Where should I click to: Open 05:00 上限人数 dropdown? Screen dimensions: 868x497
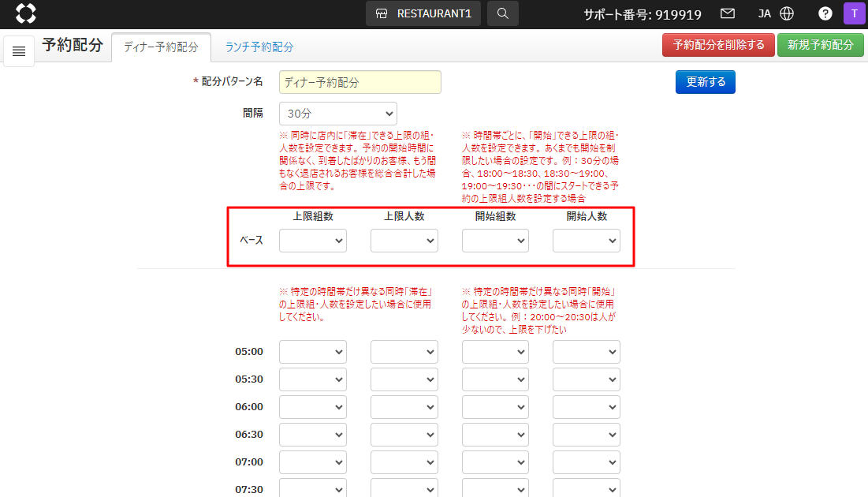(x=404, y=352)
